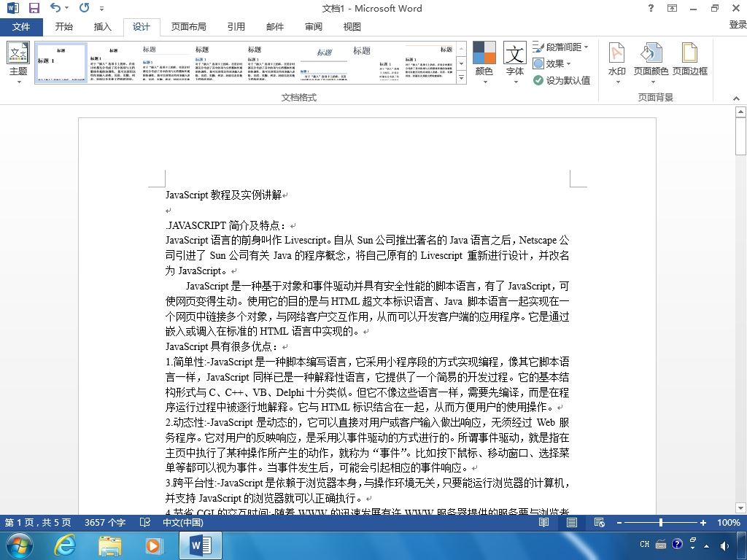Collapse the ribbon with the chevron
Screen dimensions: 747x560
[737, 98]
